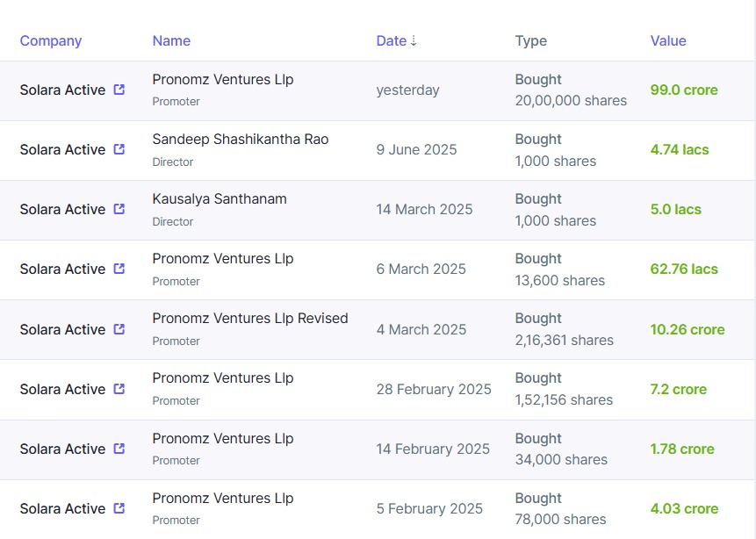Select Pronomz Ventures Llp in 14 February row
Screen dimensions: 756x539
click(223, 439)
